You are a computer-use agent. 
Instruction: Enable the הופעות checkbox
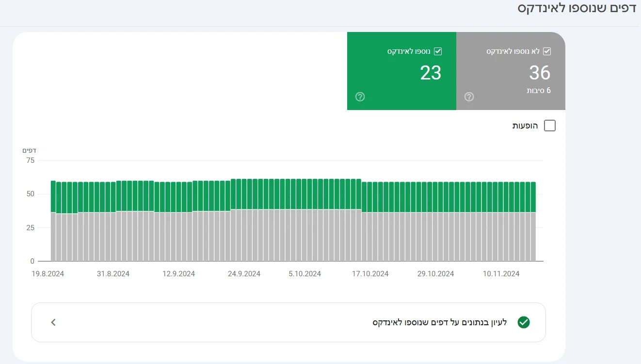(x=550, y=126)
